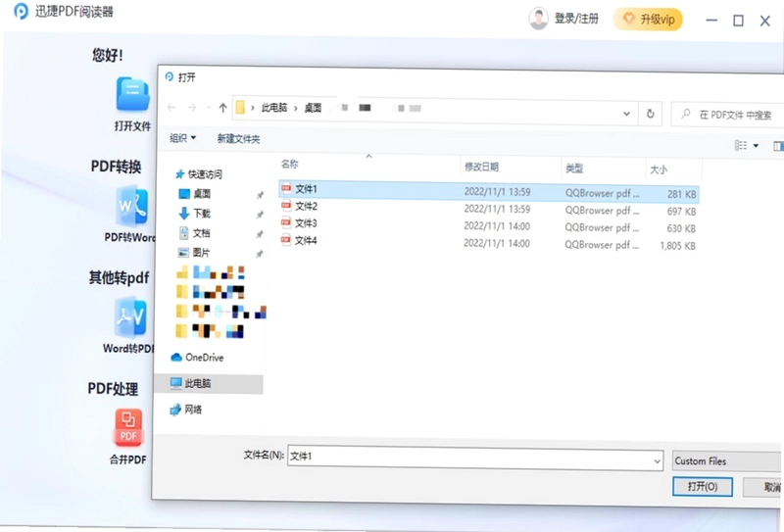
Task: Click the 1,805 KB size cell
Action: (x=677, y=246)
